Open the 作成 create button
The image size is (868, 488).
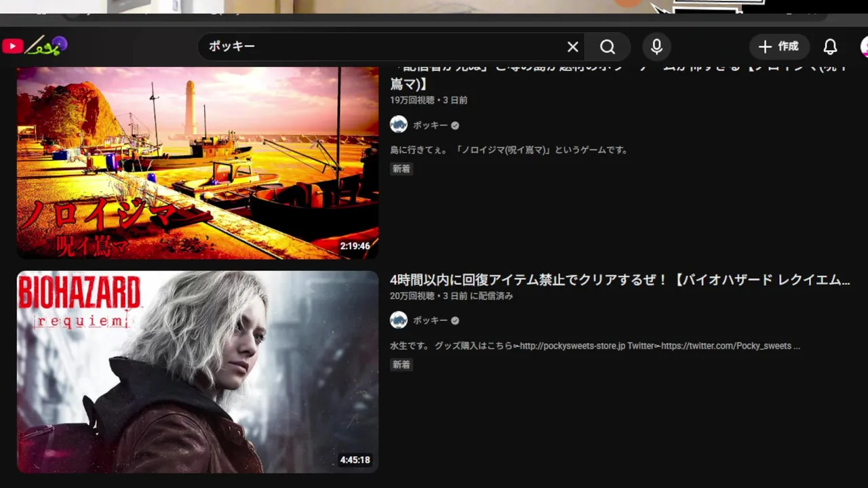[779, 47]
